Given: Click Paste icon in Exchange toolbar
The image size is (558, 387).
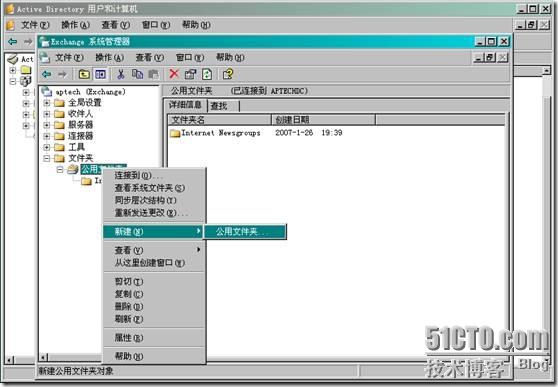Looking at the screenshot, I should tap(153, 74).
